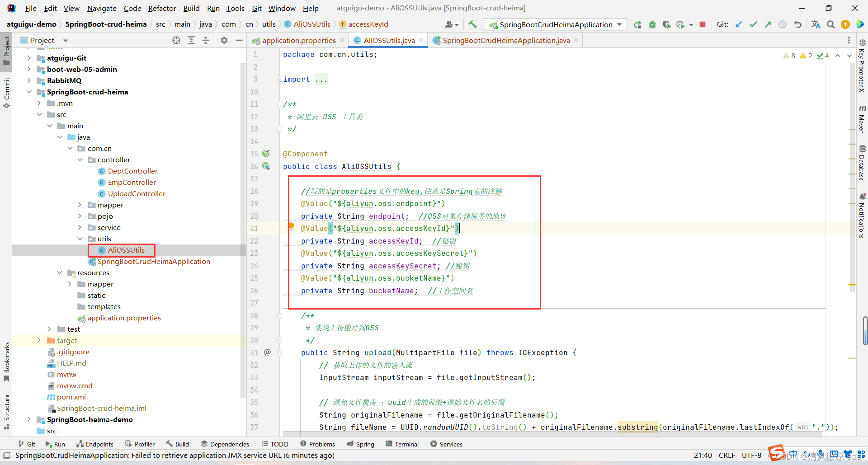This screenshot has width=868, height=465.
Task: Close the AliOSSUtils.java editor tab
Action: 421,40
